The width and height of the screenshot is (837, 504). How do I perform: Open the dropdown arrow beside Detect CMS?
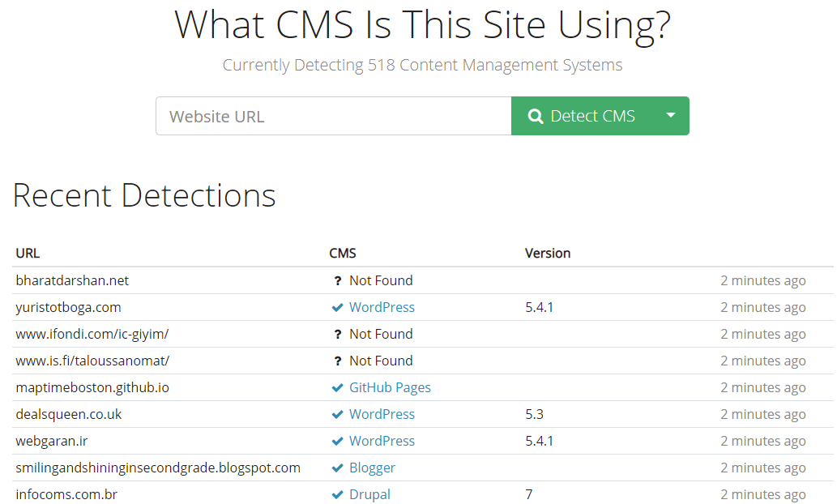tap(671, 116)
